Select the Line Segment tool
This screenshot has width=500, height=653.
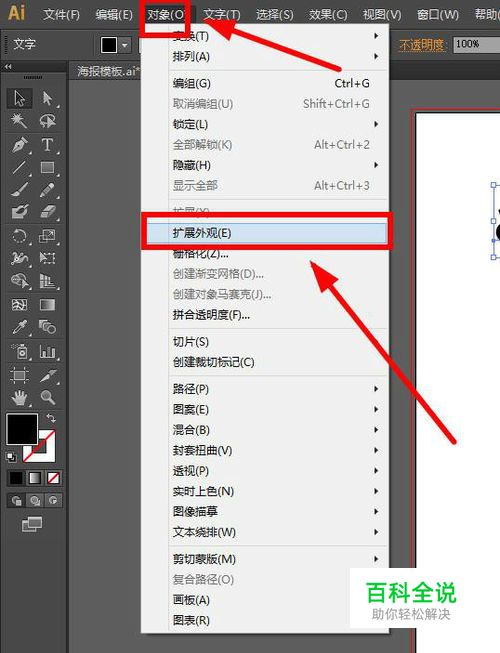(19, 167)
